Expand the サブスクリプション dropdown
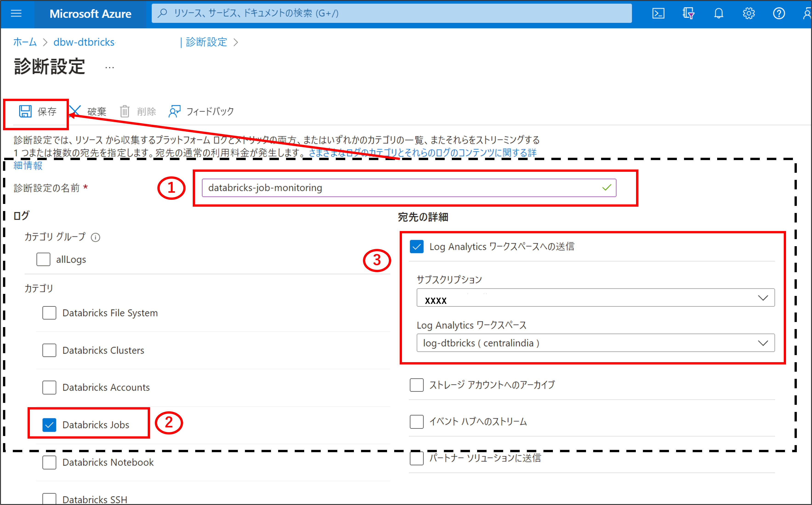 (x=595, y=298)
